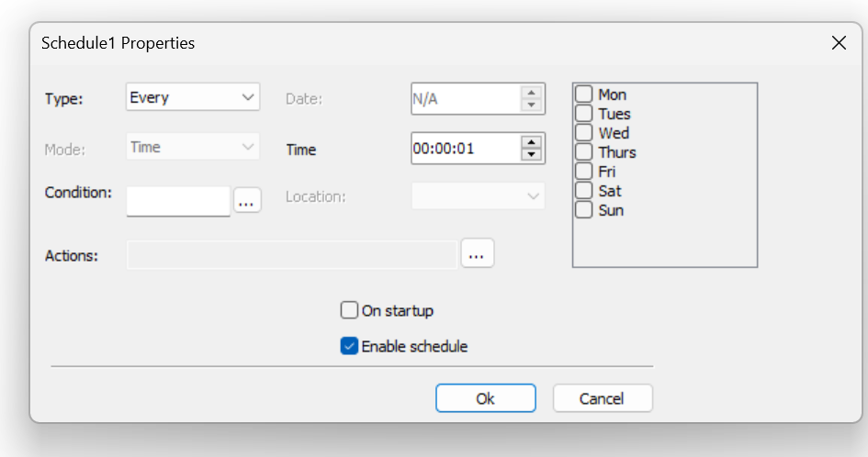Confirm with the Ok button
The width and height of the screenshot is (868, 457).
[486, 398]
